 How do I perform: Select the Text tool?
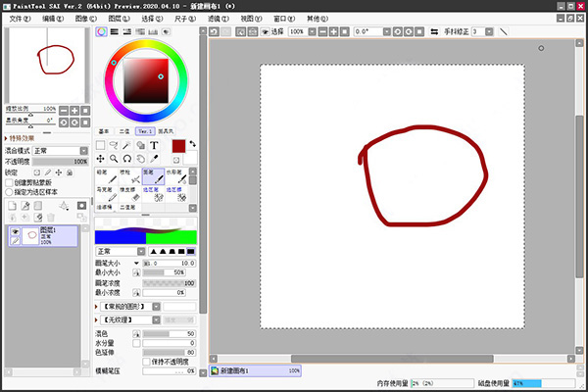click(154, 145)
